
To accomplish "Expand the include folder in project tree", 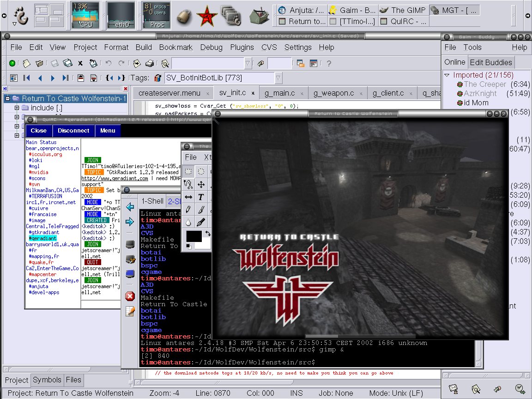I will (17, 108).
